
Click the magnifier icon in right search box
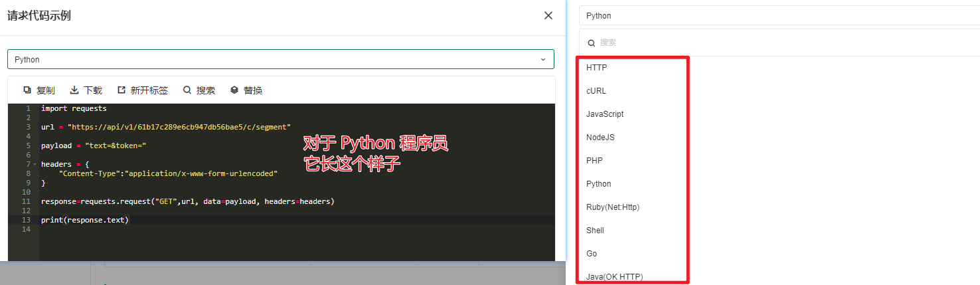click(x=591, y=43)
